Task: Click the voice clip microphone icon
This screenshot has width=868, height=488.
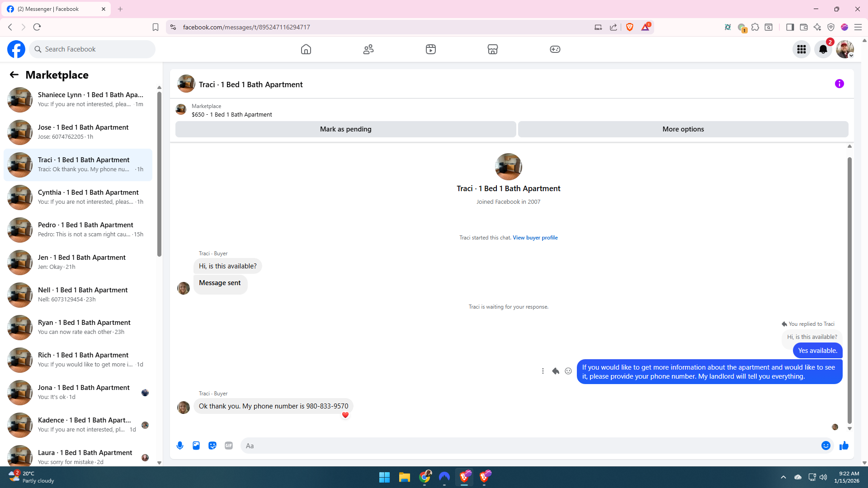Action: tap(180, 446)
